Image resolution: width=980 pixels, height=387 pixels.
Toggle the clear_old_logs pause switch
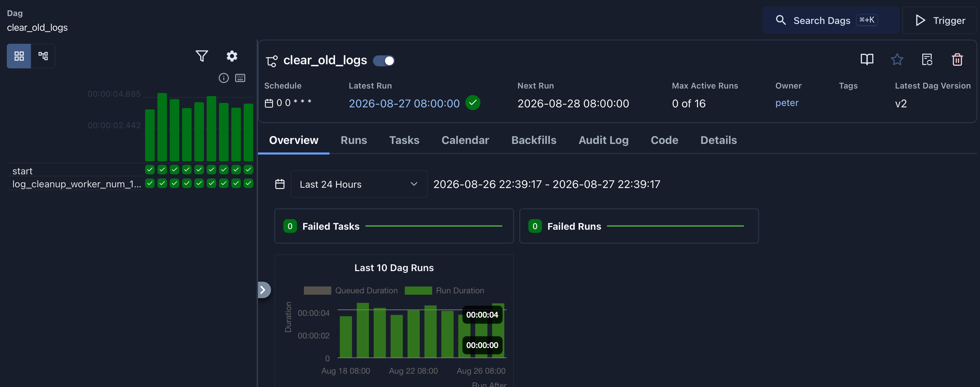coord(384,61)
